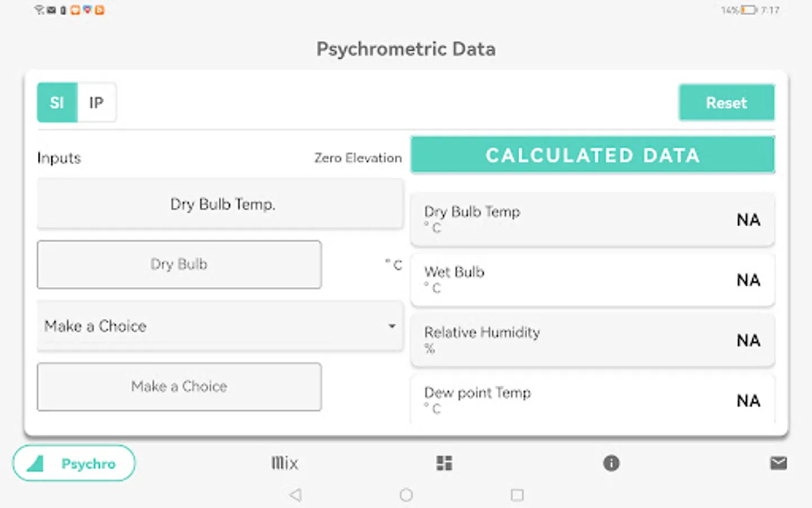Click the Calculated Data header button
812x508 pixels.
coord(592,155)
